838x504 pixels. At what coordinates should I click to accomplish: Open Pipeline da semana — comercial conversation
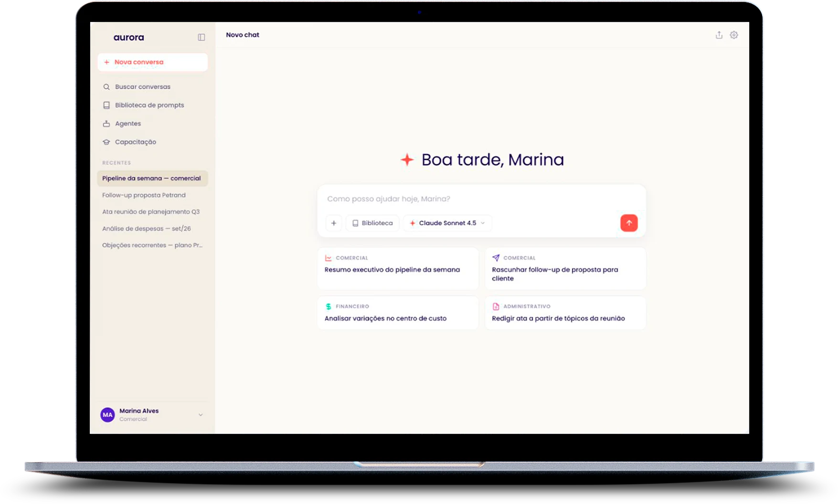pyautogui.click(x=153, y=178)
